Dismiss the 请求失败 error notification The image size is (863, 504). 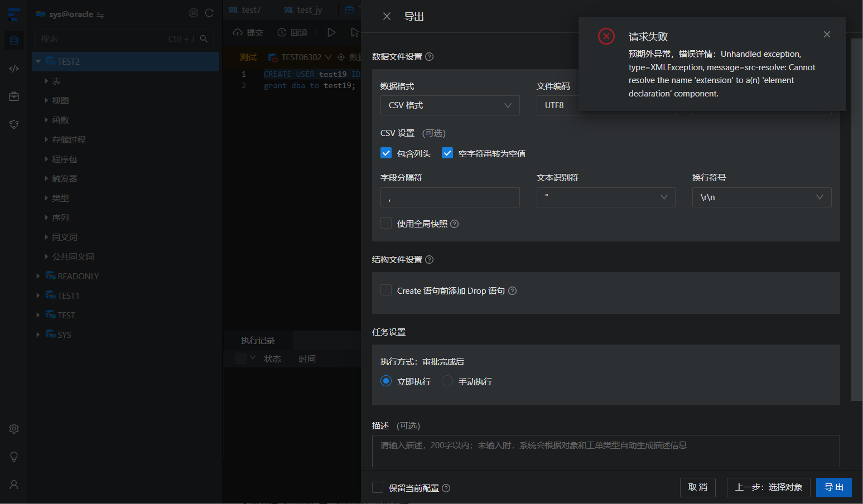click(827, 35)
